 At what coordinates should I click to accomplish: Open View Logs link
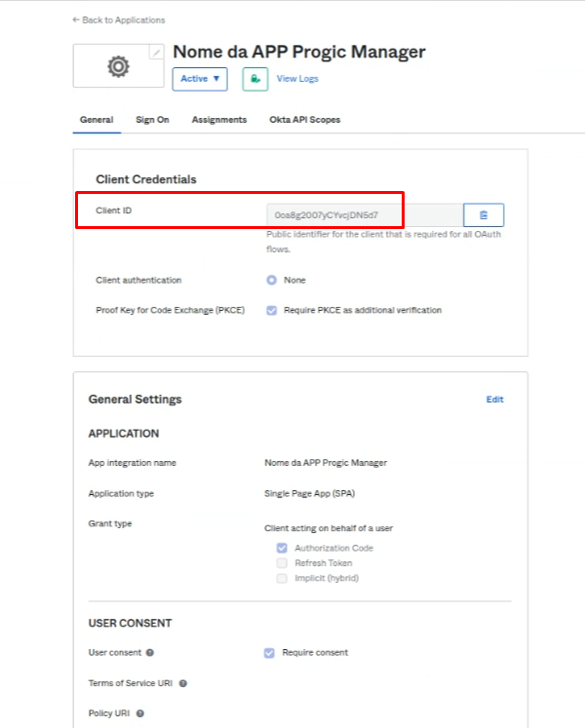(297, 79)
